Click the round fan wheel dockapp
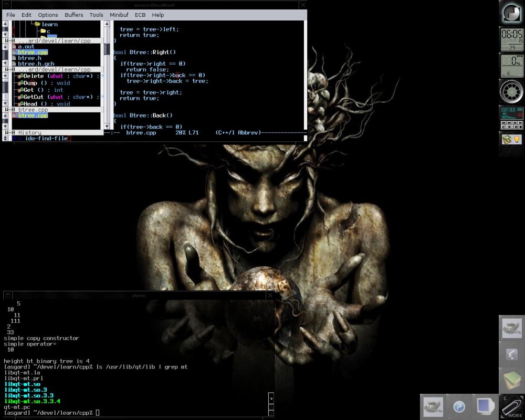Viewport: 525px width, 420px height. (x=511, y=91)
